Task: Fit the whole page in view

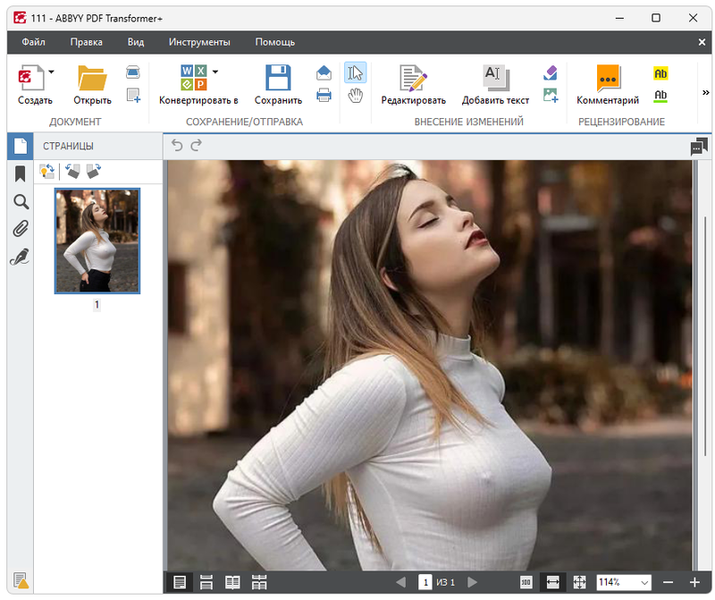Action: pyautogui.click(x=579, y=582)
